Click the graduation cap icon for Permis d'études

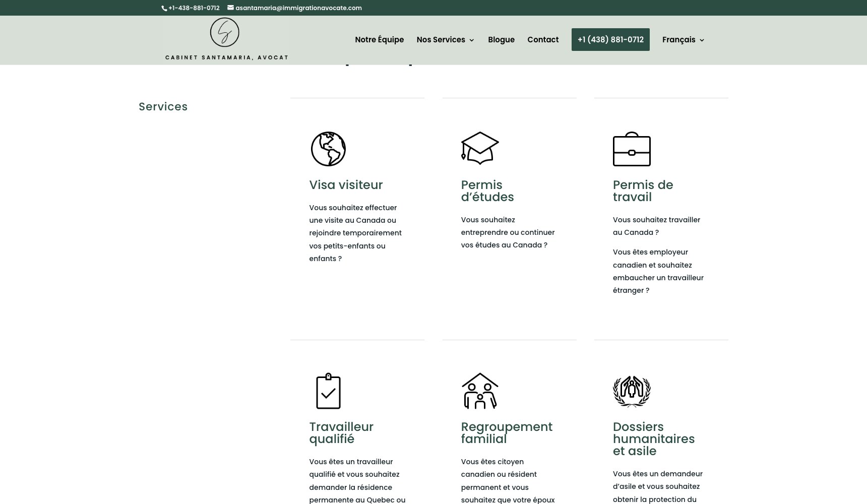pyautogui.click(x=480, y=148)
